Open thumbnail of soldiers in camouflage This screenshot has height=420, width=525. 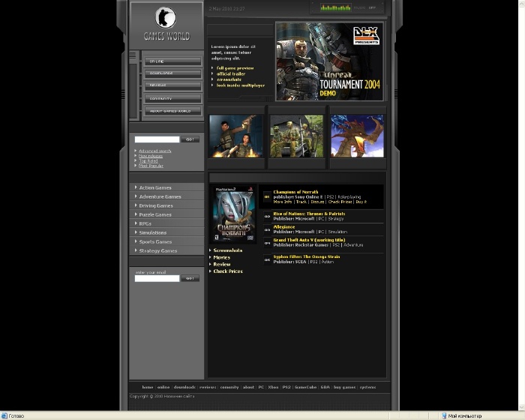tap(297, 136)
